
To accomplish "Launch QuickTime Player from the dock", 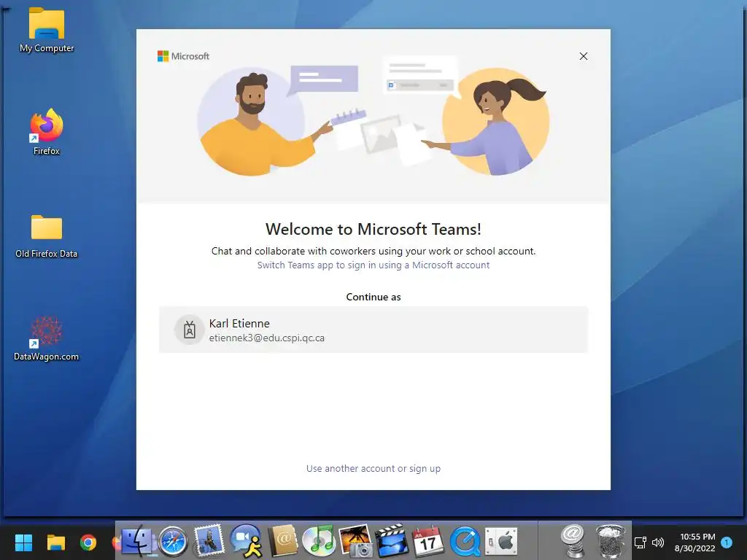I will tap(465, 541).
